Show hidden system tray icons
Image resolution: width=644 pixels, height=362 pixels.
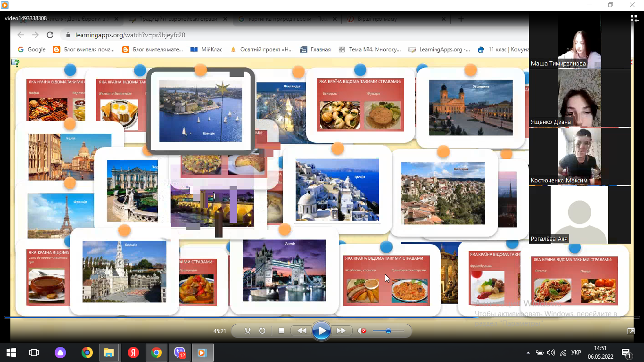528,353
